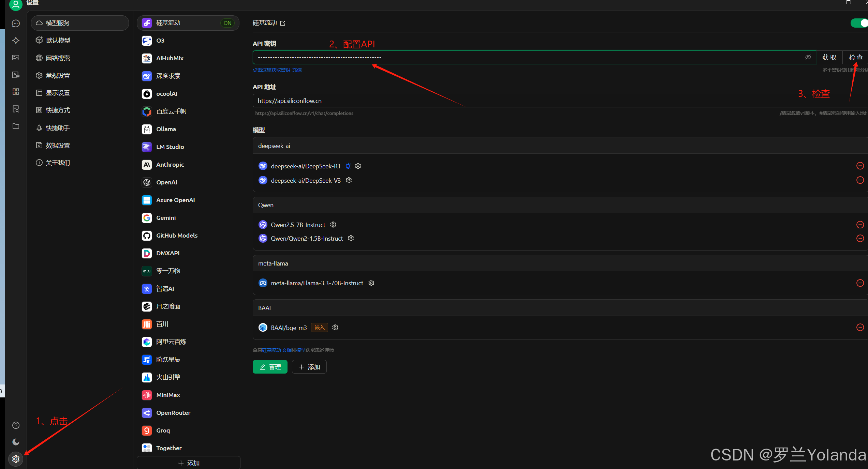Open settings gear for DeepSeek-R1 model
Viewport: 868px width, 469px height.
click(x=358, y=166)
